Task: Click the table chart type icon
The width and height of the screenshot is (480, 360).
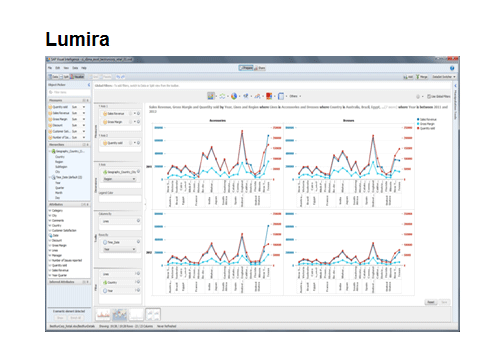Action: (281, 96)
